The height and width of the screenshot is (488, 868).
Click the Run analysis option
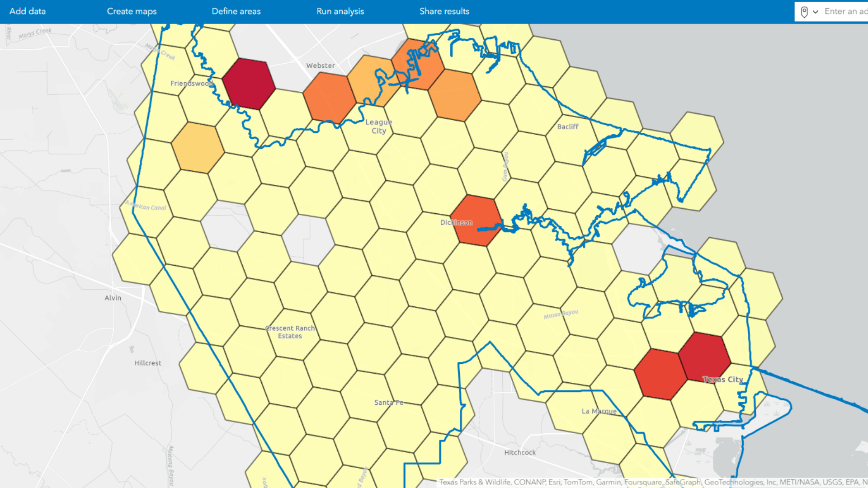click(340, 11)
